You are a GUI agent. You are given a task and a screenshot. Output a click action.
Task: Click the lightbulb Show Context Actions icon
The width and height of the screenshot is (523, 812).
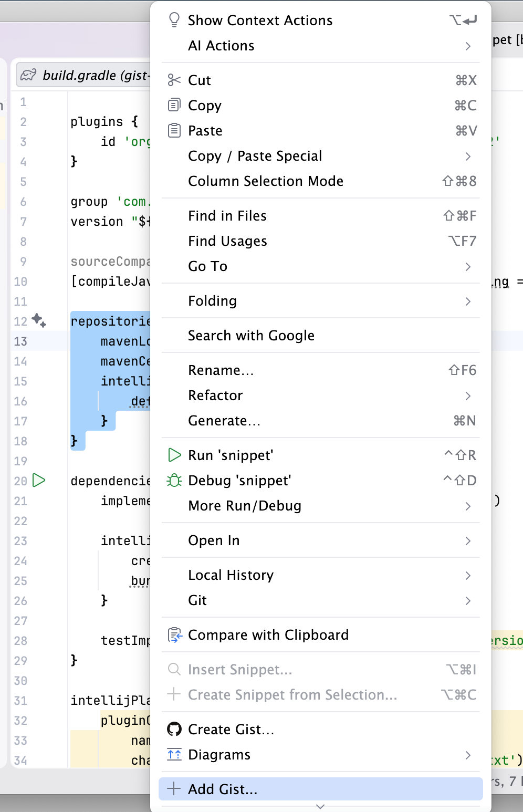[x=174, y=20]
